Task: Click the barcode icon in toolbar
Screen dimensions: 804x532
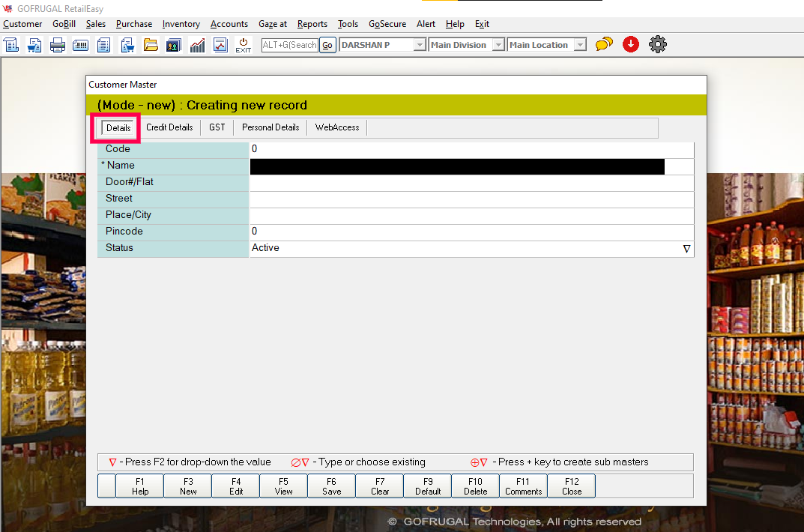Action: (x=80, y=45)
